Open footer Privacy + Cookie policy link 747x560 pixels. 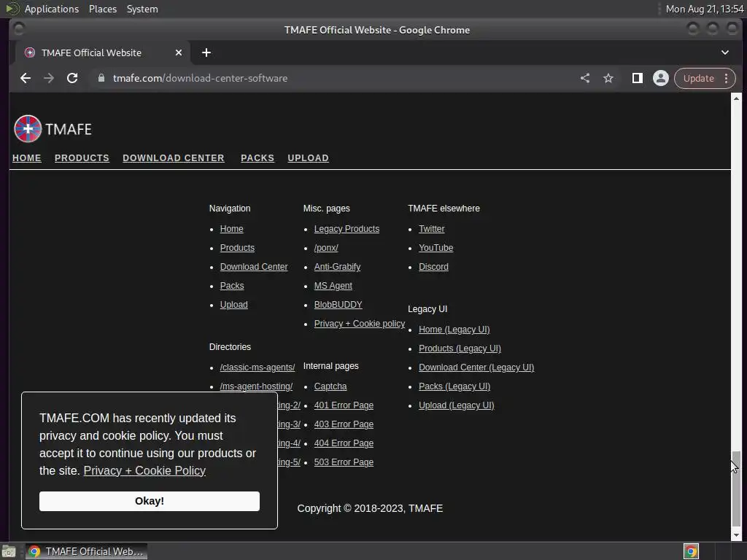tap(360, 324)
